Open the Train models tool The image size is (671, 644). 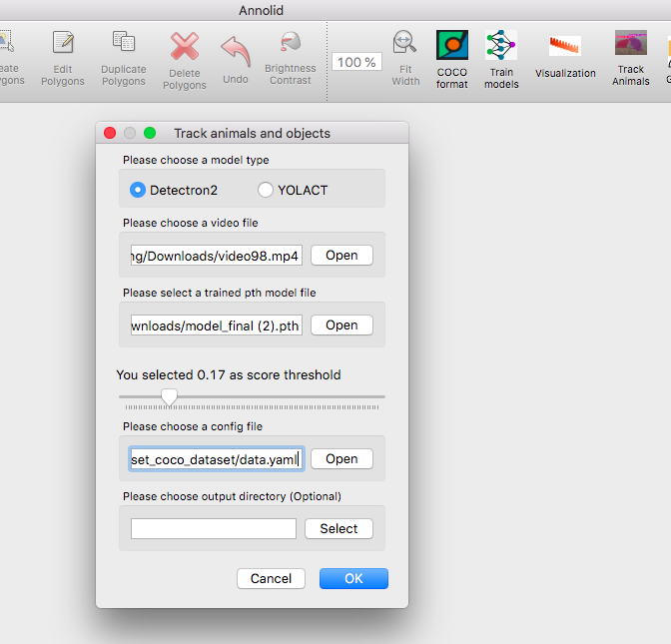(501, 60)
